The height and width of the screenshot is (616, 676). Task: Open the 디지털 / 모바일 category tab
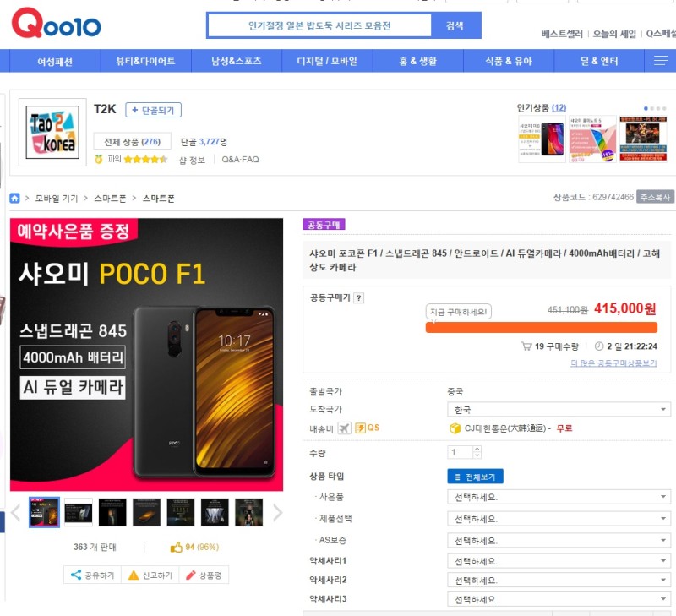coord(327,61)
